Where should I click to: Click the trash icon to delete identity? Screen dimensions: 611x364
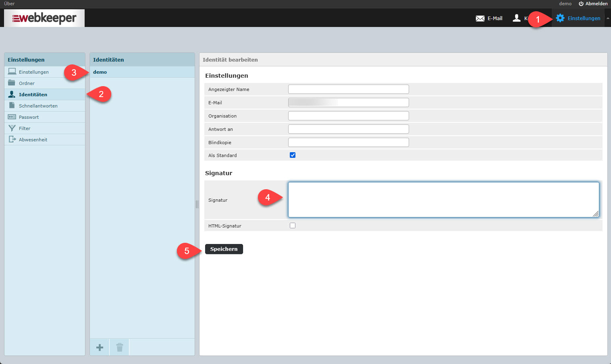pyautogui.click(x=120, y=347)
